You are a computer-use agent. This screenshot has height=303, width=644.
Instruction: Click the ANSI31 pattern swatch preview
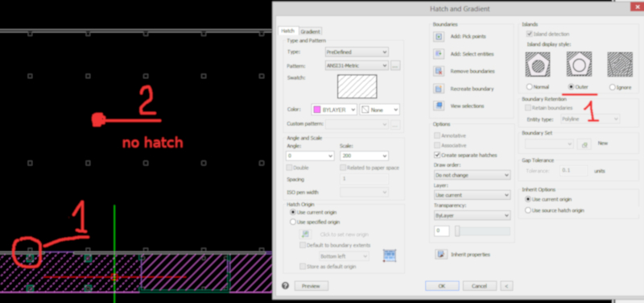(357, 86)
